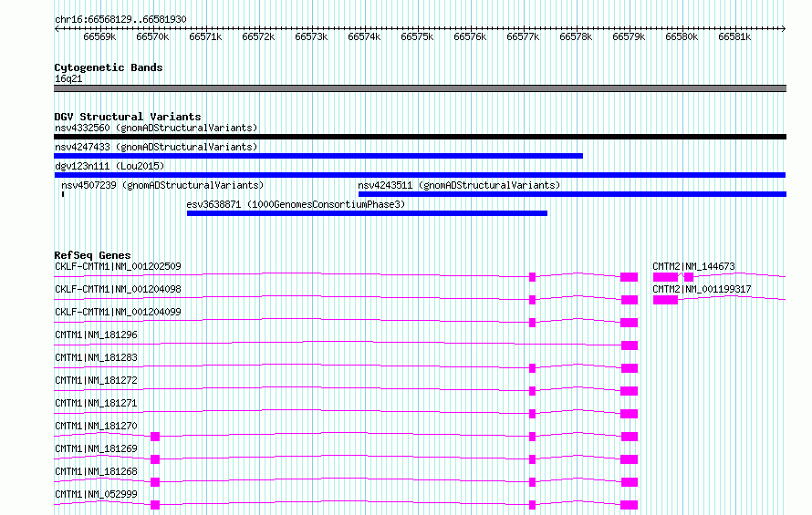Select the DGV Structural Variants track title

(x=128, y=117)
